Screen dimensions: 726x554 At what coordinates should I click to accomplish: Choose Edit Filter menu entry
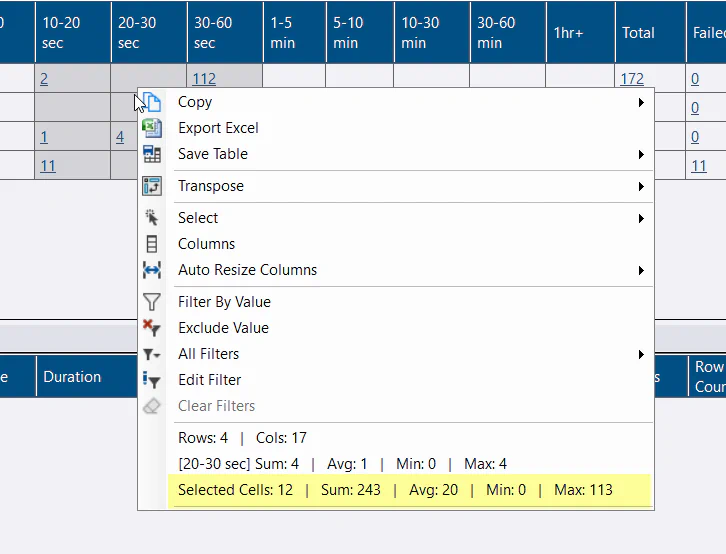coord(396,380)
